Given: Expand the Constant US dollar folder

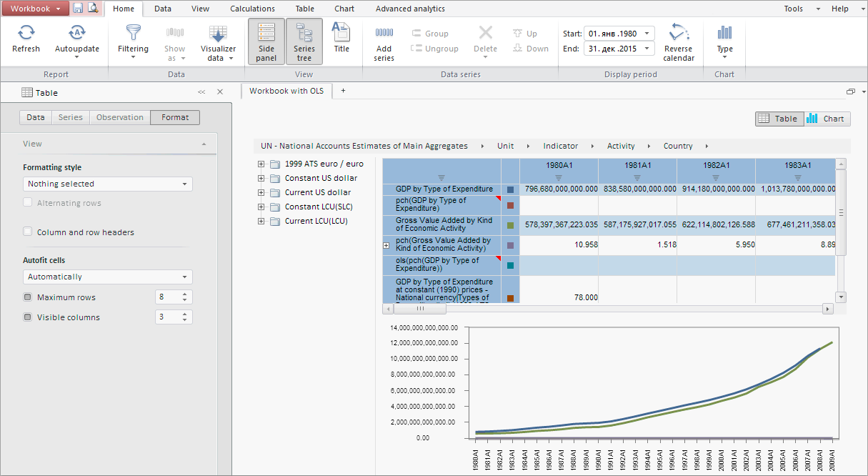Looking at the screenshot, I should point(261,178).
